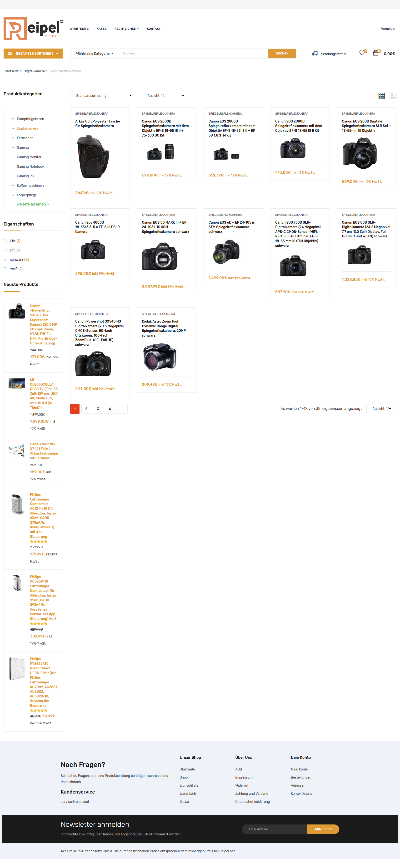This screenshot has width=400, height=868.
Task: Click the Sendungsstatus delivery truck icon
Action: coord(315,54)
